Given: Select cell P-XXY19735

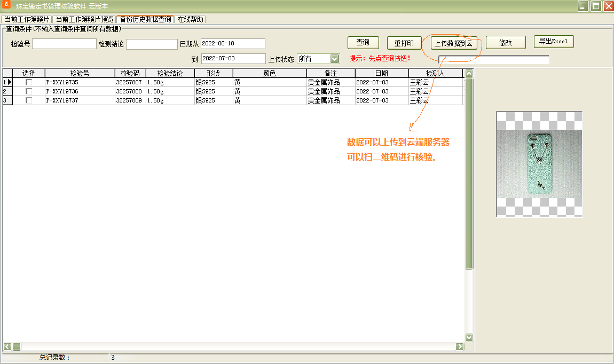Looking at the screenshot, I should 80,82.
